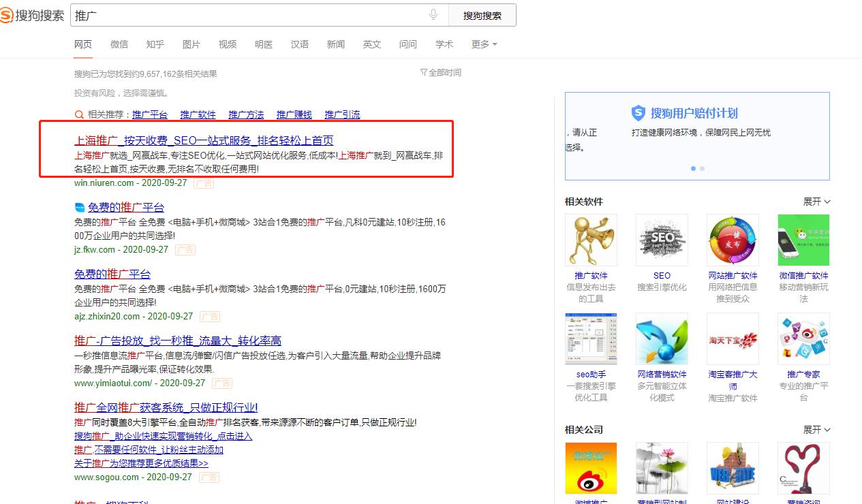Open the 淘宝客推广大师 icon
Screen dimensions: 862x504
point(733,338)
